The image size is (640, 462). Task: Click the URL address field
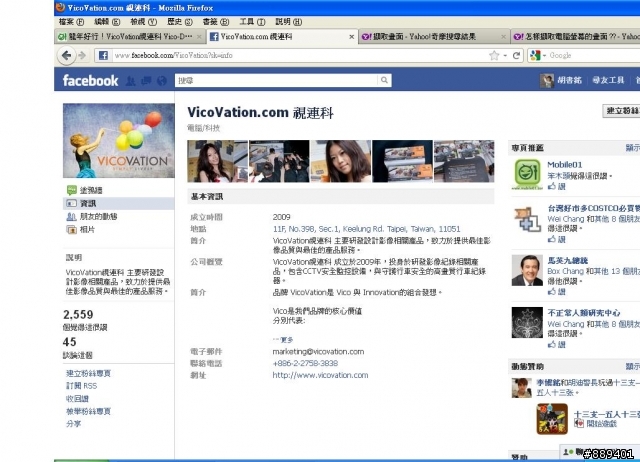pos(298,56)
